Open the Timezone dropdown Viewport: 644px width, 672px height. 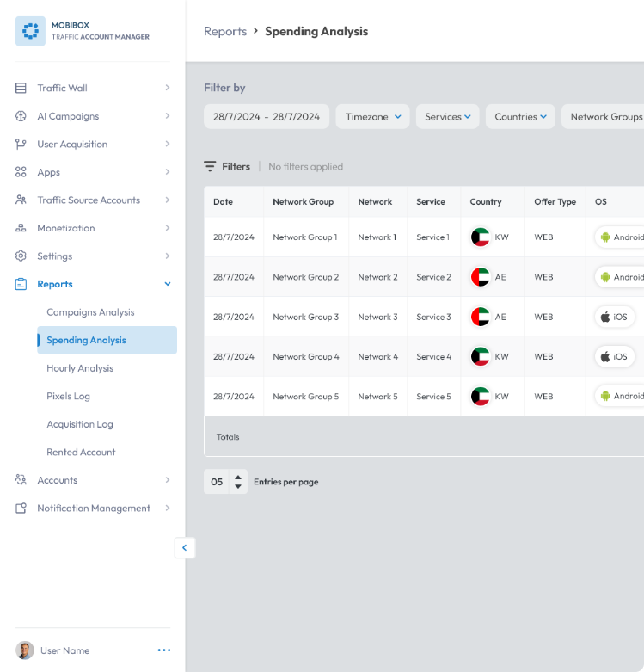(x=372, y=116)
